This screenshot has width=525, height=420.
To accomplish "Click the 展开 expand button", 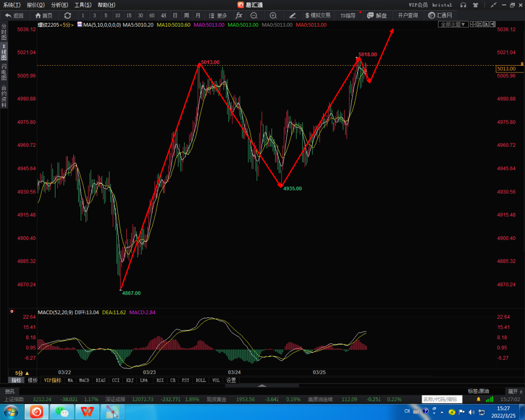I will coord(515,391).
